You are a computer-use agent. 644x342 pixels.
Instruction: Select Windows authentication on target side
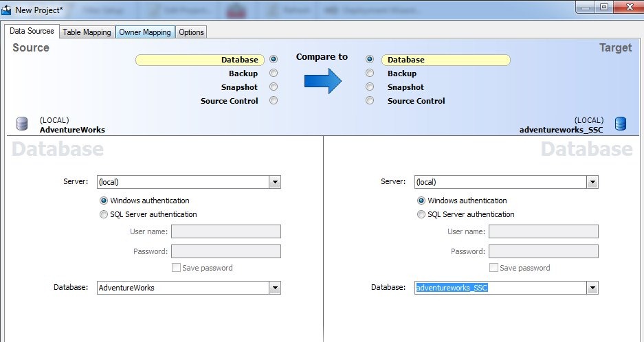coord(421,201)
